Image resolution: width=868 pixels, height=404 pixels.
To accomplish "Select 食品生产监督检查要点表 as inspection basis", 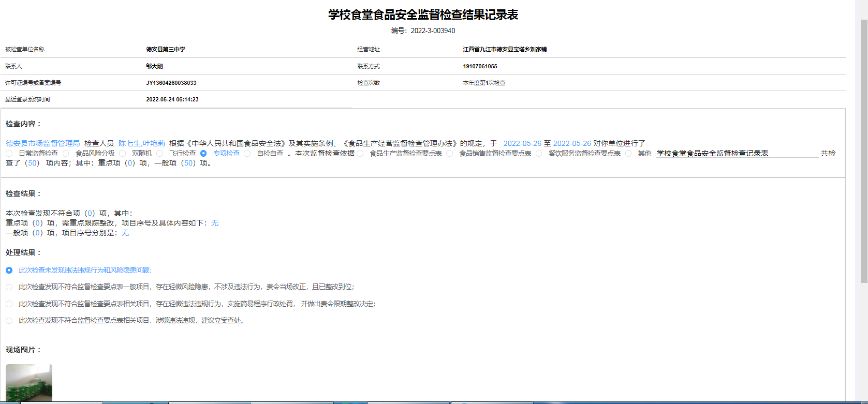I will point(360,154).
